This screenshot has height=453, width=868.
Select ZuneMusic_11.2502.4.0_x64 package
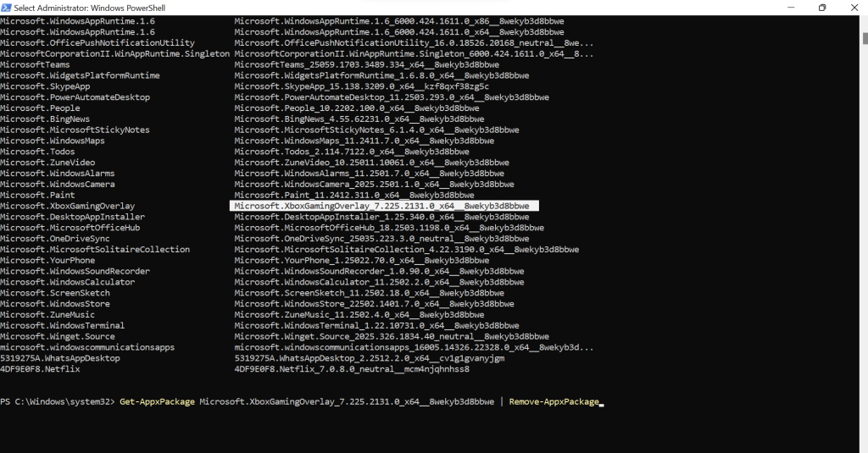pyautogui.click(x=359, y=315)
